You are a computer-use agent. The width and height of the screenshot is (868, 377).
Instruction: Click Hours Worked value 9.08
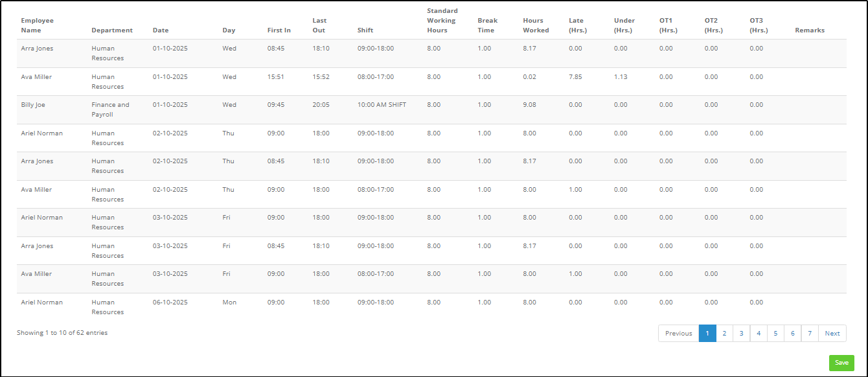coord(530,105)
